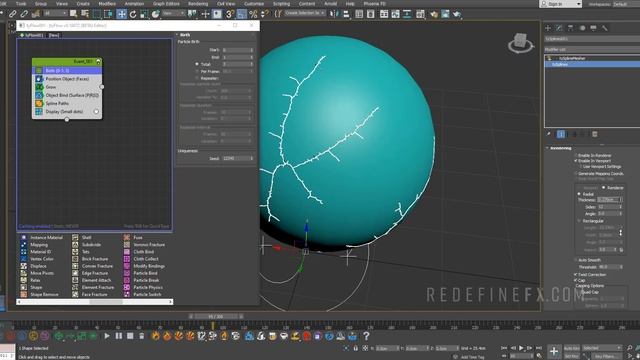The image size is (640, 360).
Task: Open the Arnold menu
Action: point(331,4)
